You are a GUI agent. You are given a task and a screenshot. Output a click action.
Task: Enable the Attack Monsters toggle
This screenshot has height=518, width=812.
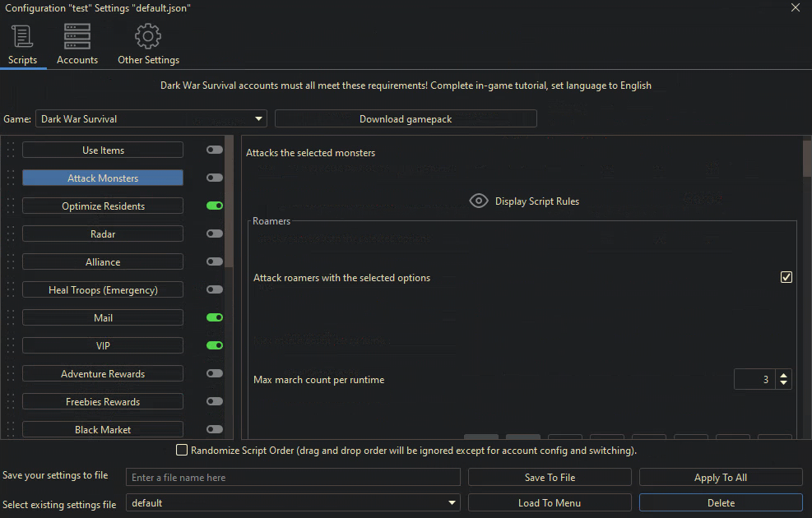point(215,178)
